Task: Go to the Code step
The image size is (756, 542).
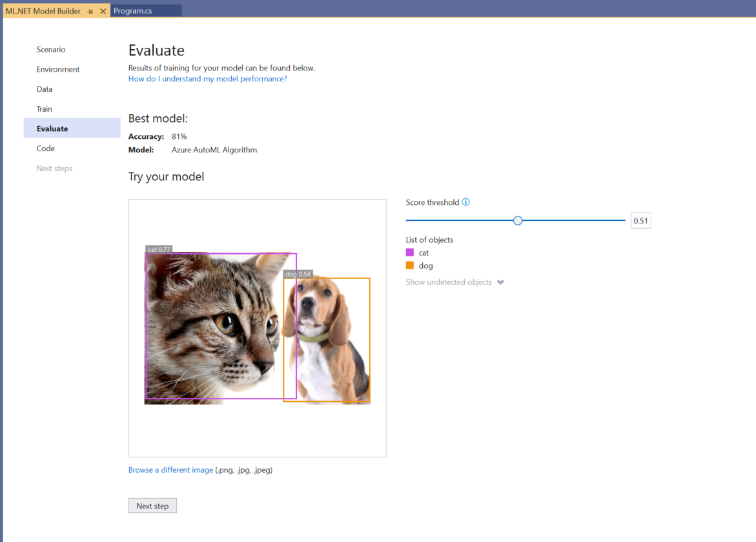Action: pos(45,148)
